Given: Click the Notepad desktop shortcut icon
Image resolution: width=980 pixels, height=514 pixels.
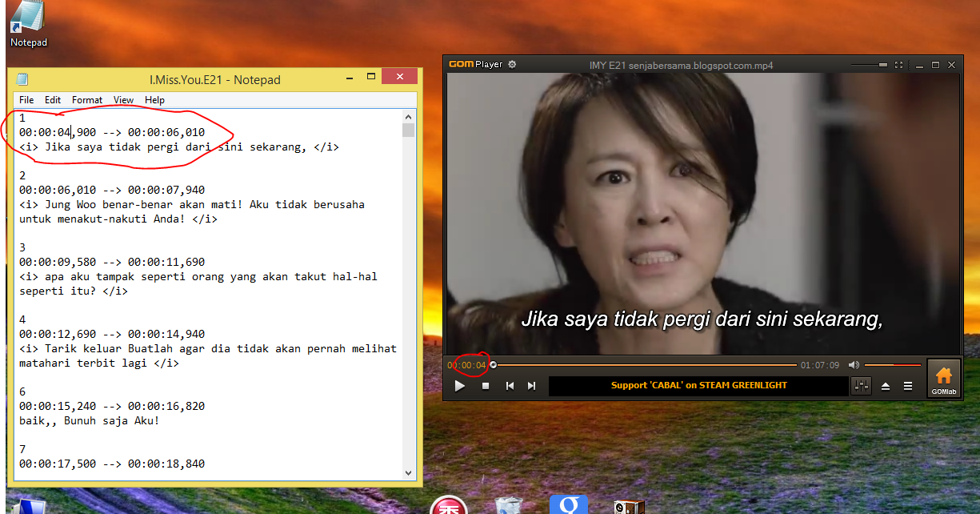Looking at the screenshot, I should click(x=29, y=24).
